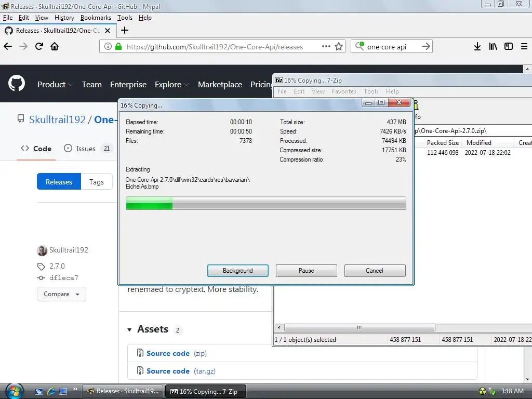The image size is (532, 399).
Task: Open the Marketplace link in header
Action: click(220, 85)
